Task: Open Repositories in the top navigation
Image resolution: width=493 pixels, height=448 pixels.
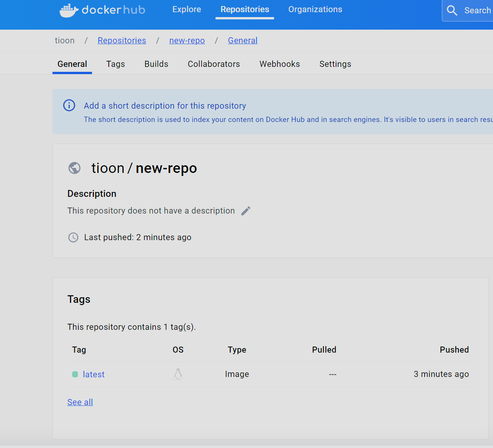Action: coord(245,9)
